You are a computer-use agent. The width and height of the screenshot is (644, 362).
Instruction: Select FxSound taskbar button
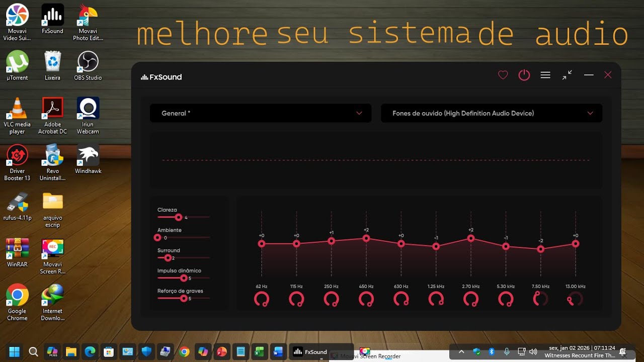point(320,351)
